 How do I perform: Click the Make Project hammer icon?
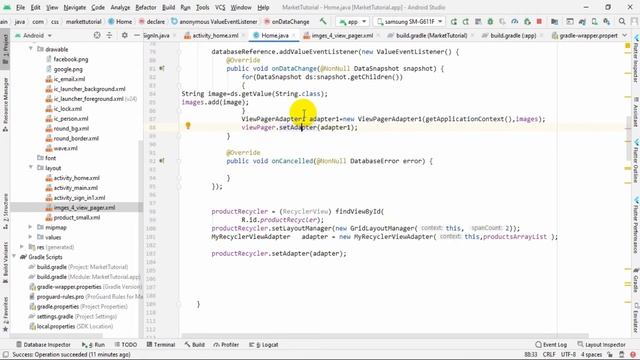point(323,21)
